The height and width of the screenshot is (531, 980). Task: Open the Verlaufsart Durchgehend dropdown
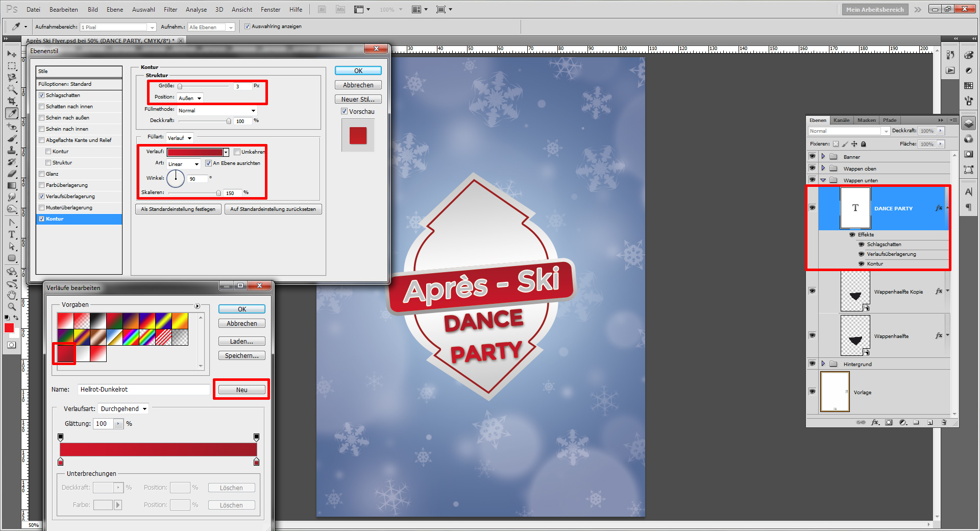[x=124, y=409]
